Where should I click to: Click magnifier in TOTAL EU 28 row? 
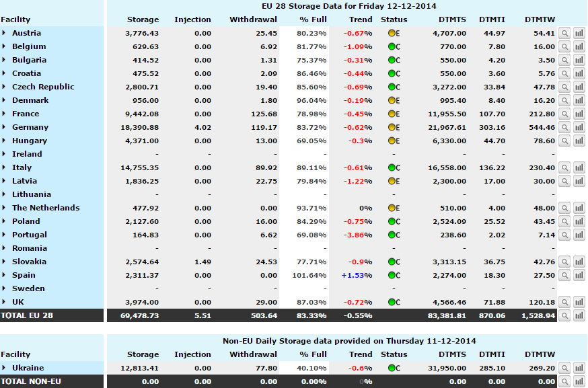coord(564,315)
